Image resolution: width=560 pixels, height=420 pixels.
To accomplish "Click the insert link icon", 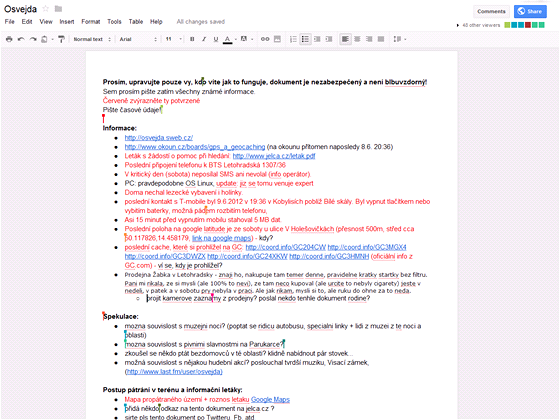I will click(265, 39).
